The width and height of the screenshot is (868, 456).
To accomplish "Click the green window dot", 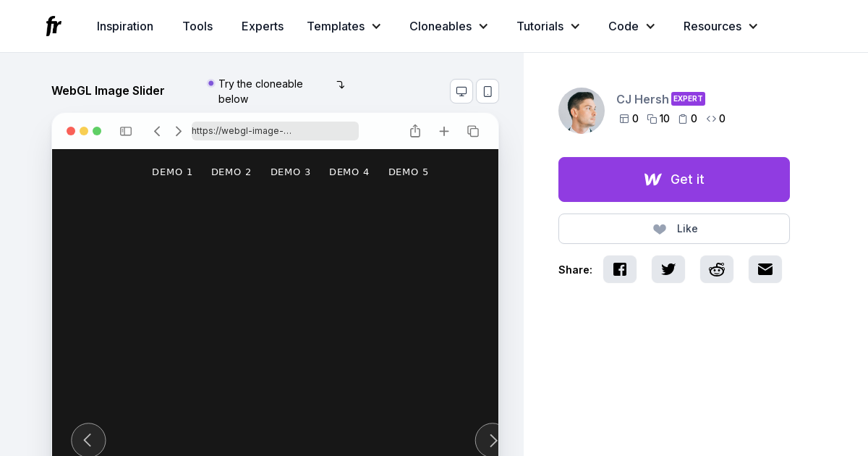I will click(x=97, y=131).
